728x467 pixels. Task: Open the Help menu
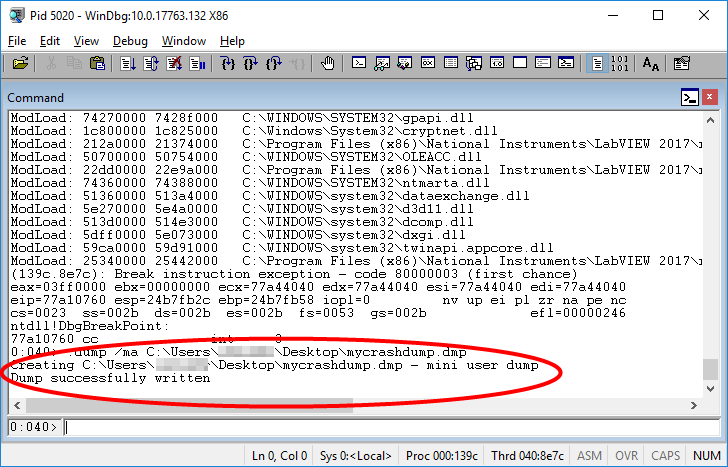pyautogui.click(x=232, y=41)
